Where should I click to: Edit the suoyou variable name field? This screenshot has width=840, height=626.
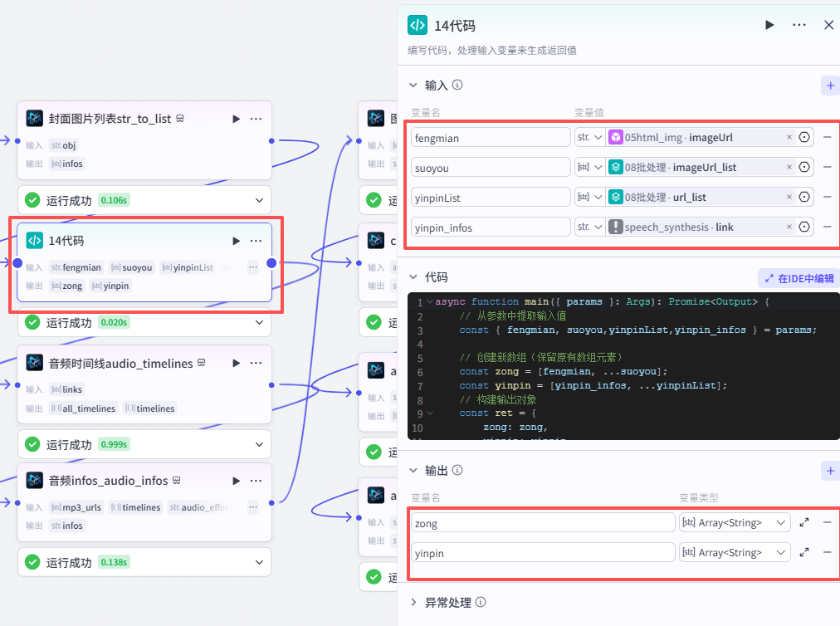click(491, 168)
